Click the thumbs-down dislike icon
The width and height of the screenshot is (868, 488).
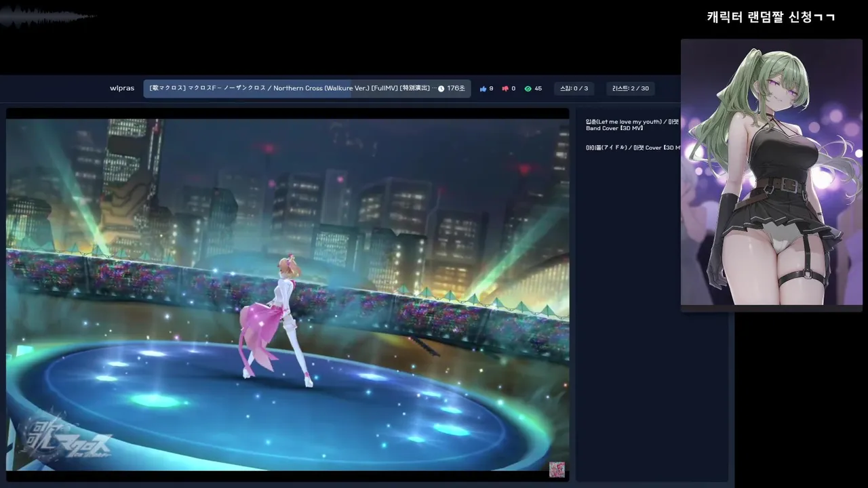(x=505, y=89)
